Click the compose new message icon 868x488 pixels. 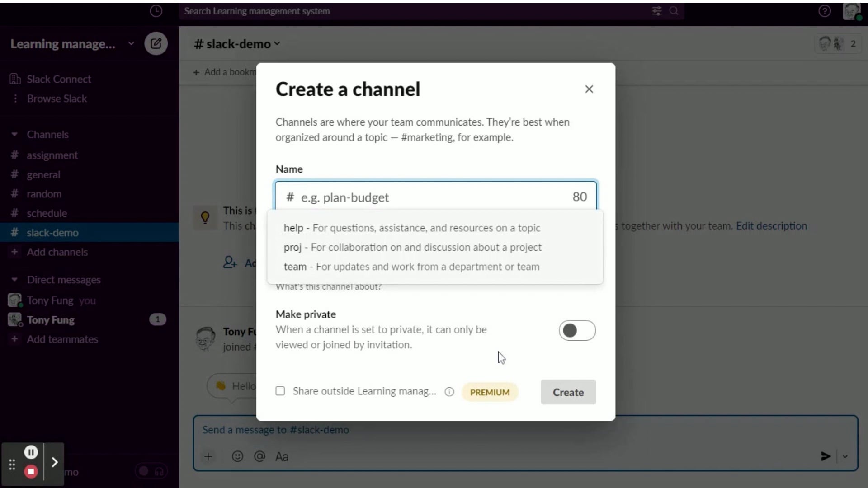click(156, 44)
